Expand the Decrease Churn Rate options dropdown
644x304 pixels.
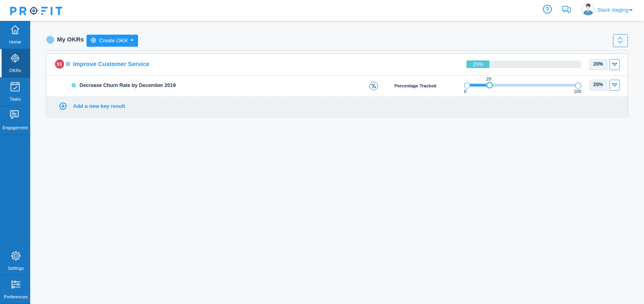(615, 85)
